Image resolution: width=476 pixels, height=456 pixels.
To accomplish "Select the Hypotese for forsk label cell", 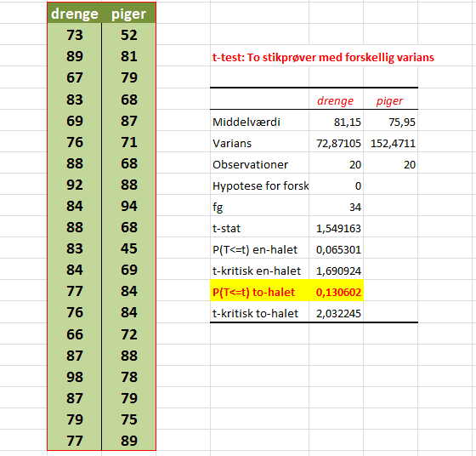I will click(x=259, y=185).
